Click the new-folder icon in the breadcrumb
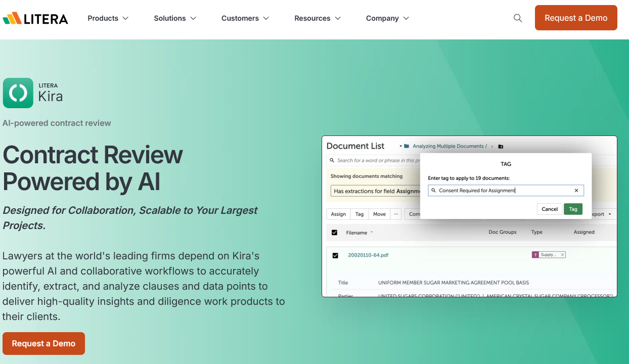 click(x=501, y=147)
